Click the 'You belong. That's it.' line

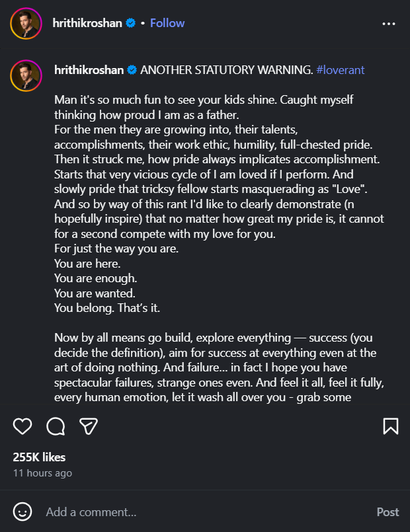coord(107,308)
